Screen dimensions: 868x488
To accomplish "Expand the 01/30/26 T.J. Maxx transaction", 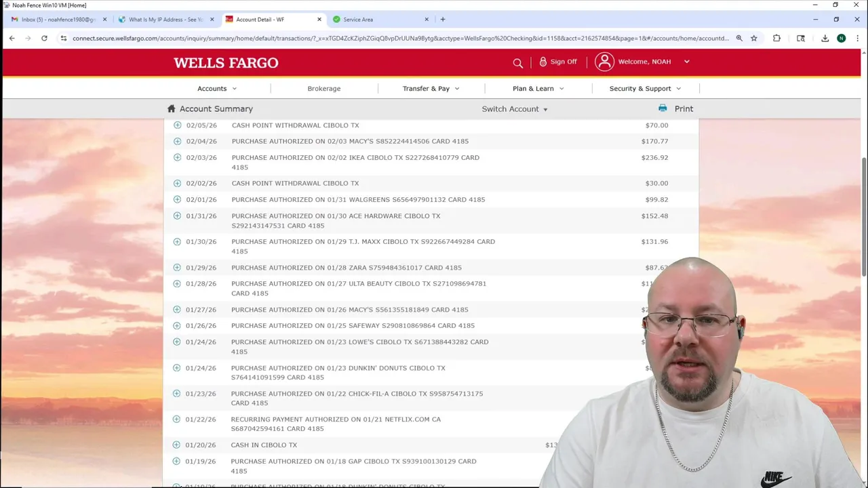I will click(177, 242).
